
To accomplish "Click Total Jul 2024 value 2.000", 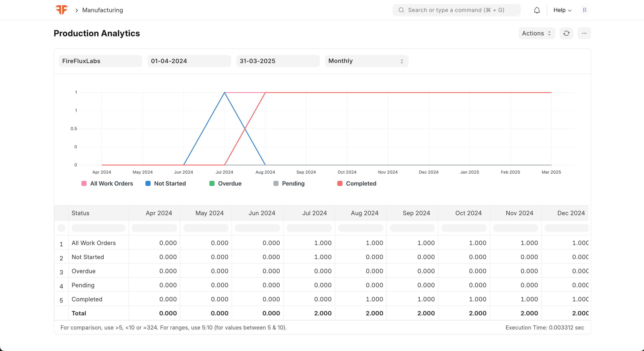I will pyautogui.click(x=323, y=313).
